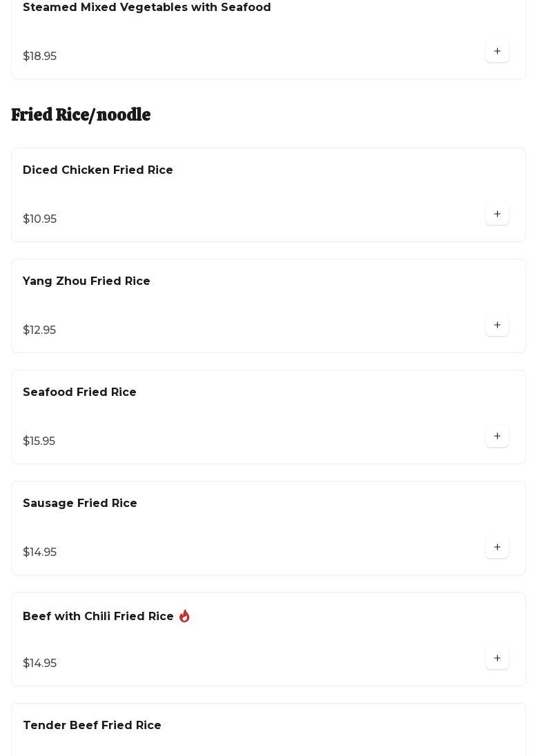Add Steamed Mixed Vegetables with Seafood to order

point(497,52)
